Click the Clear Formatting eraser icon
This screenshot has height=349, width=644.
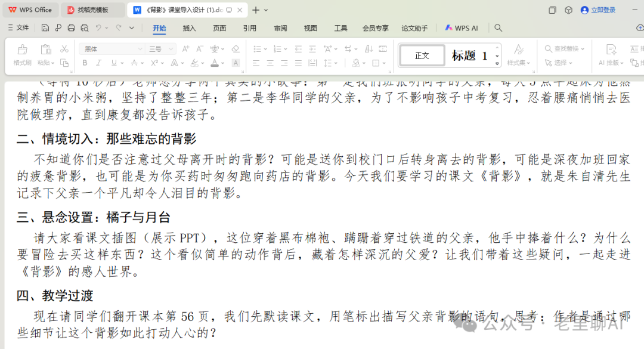pos(236,49)
